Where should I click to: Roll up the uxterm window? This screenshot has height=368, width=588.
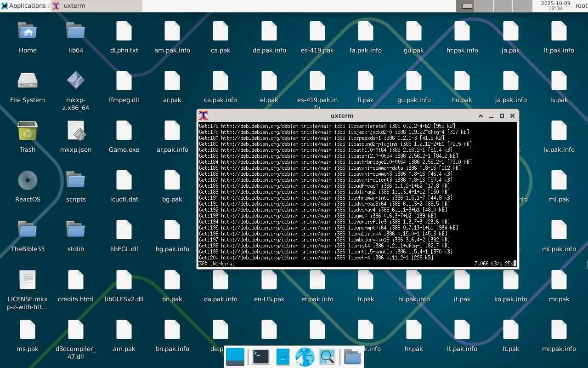click(481, 116)
